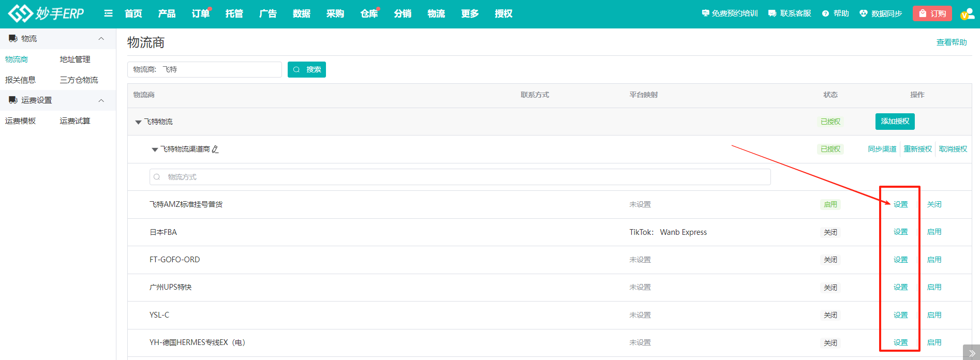Click 重新授权 link

(918, 149)
